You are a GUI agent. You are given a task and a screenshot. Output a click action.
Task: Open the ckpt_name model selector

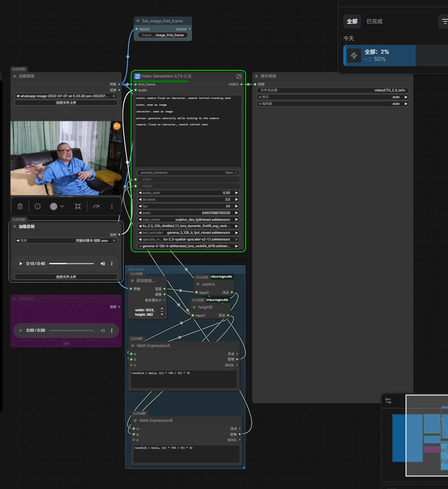pos(188,219)
